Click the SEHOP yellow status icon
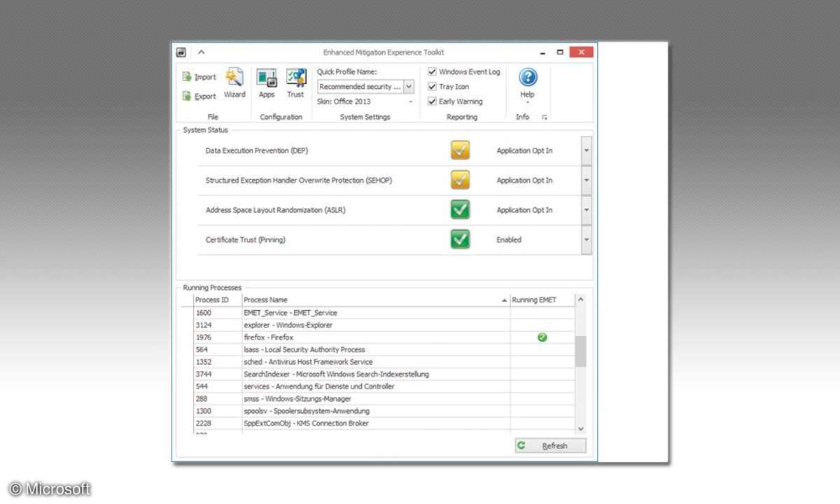Screen dimensions: 840x504 coord(460,180)
